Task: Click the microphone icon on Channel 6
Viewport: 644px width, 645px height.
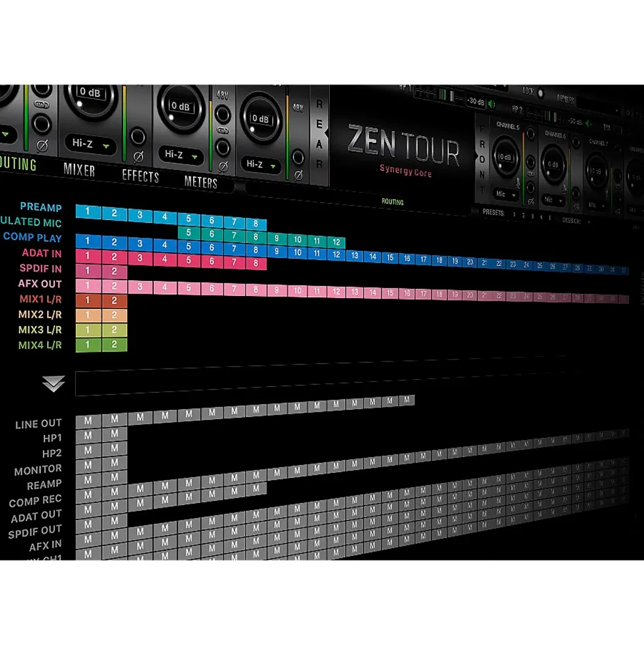Action: [564, 189]
